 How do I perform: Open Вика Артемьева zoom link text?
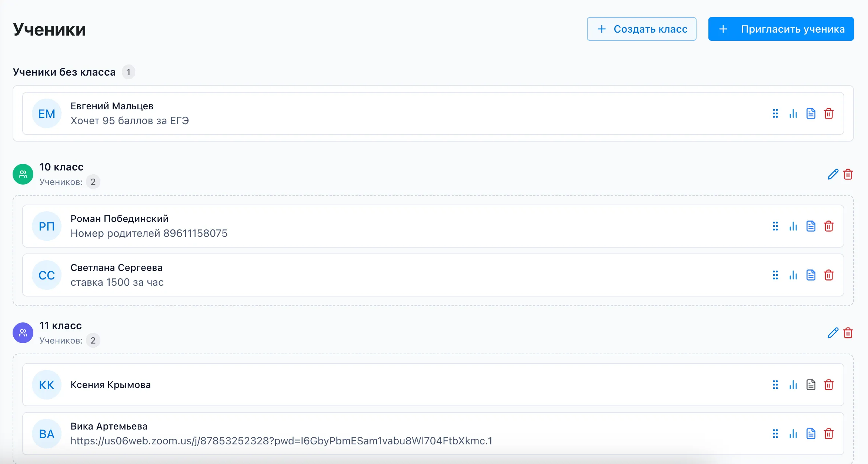pyautogui.click(x=281, y=441)
